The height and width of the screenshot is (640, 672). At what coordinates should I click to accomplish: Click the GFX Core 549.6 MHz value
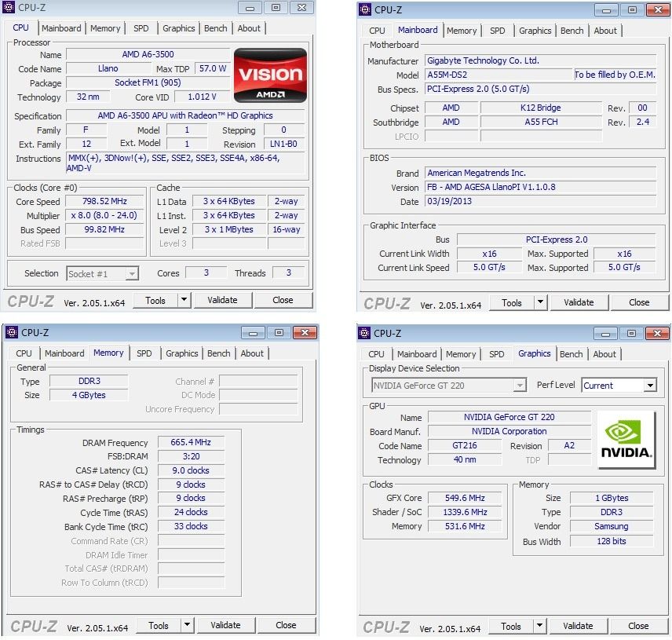(x=465, y=498)
